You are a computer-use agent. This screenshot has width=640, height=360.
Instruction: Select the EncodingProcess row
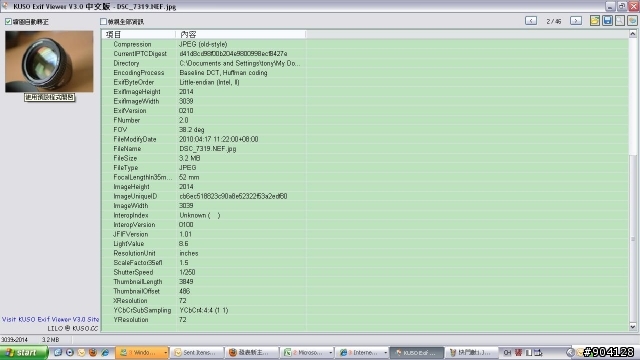365,73
